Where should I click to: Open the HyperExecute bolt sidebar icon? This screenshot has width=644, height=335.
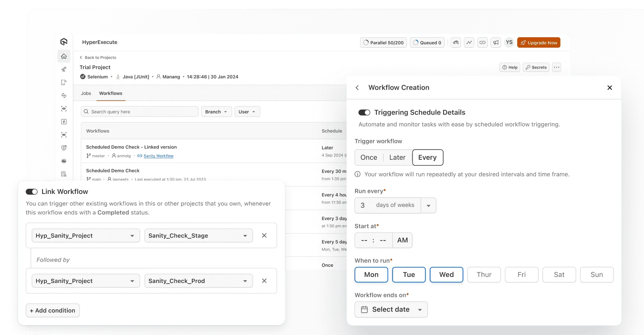tap(64, 122)
